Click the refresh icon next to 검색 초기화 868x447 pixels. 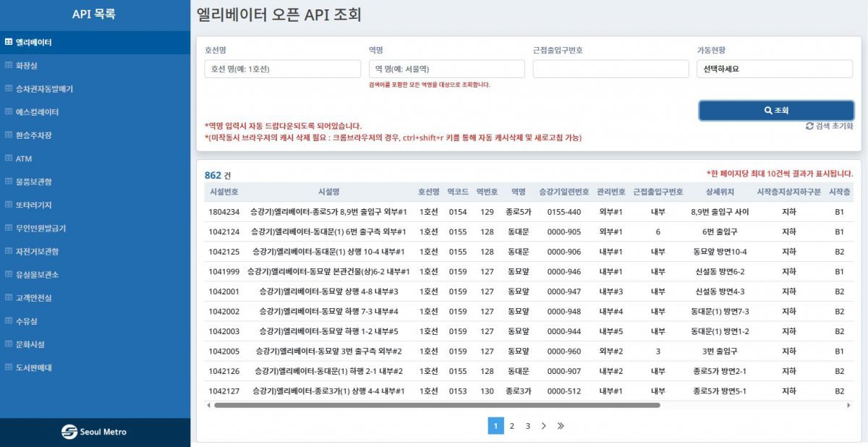pyautogui.click(x=809, y=126)
